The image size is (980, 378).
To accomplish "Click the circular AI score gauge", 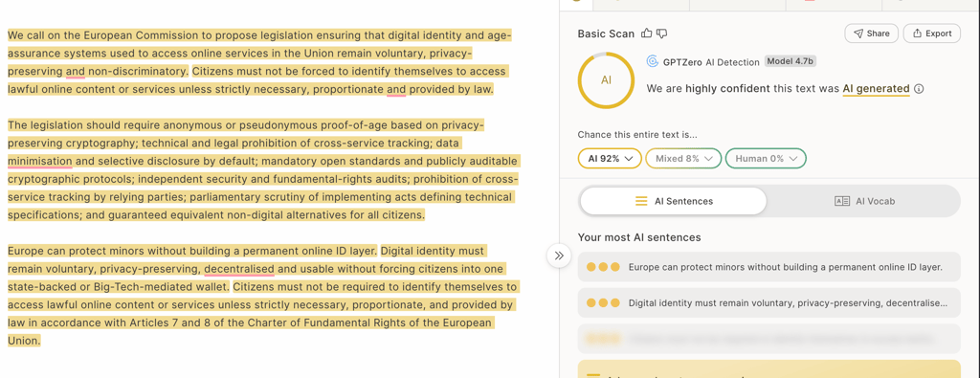I will [606, 80].
